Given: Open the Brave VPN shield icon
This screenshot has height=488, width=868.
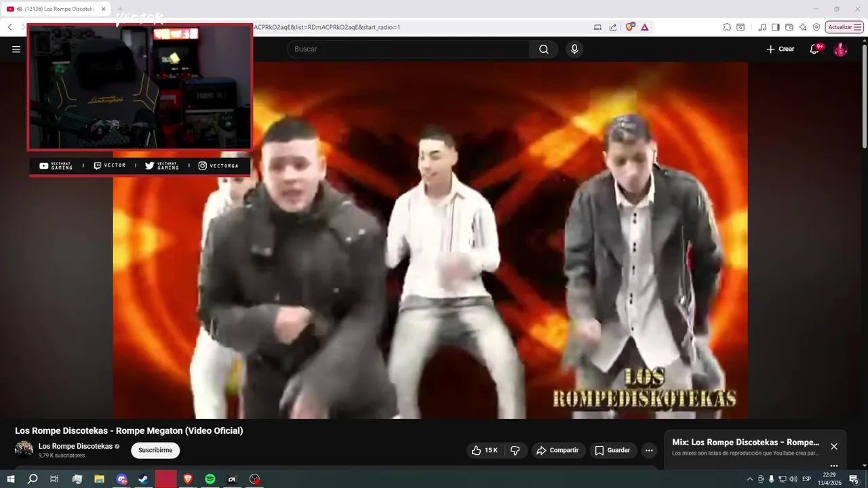Looking at the screenshot, I should pos(816,27).
